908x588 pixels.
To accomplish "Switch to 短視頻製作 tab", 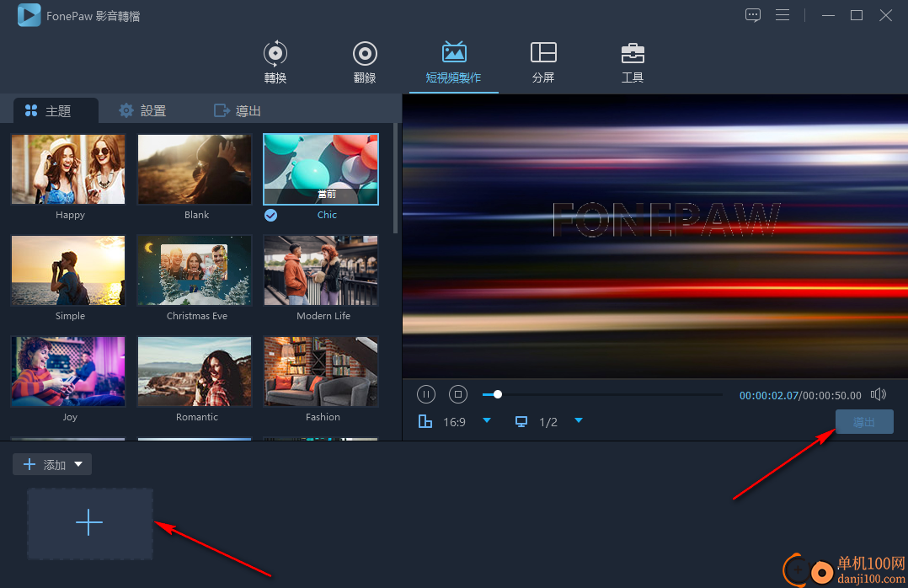I will tap(453, 62).
